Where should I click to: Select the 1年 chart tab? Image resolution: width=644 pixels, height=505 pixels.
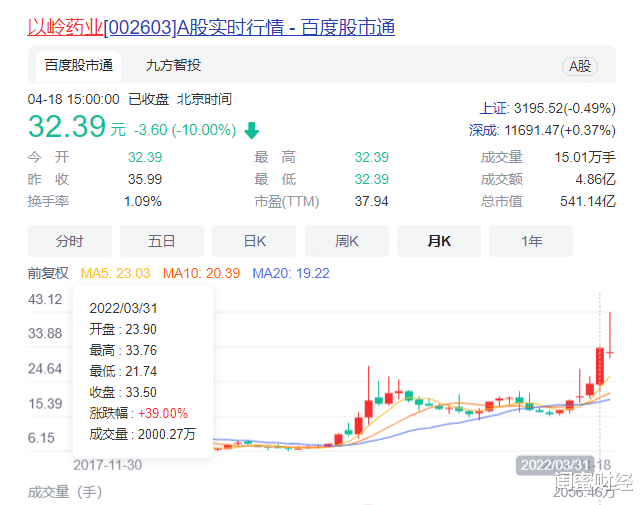(x=531, y=241)
